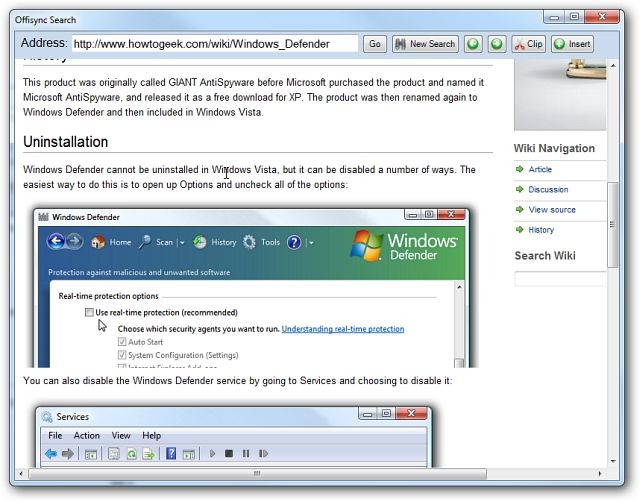Click the Export List icon in Services toolbar
Viewport: 640px width, 501px height.
(149, 454)
